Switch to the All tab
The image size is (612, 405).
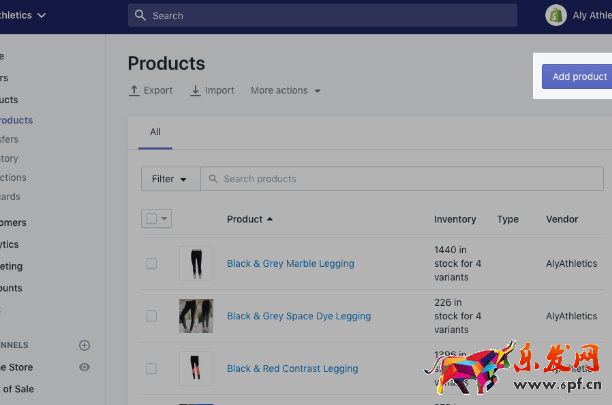(155, 132)
